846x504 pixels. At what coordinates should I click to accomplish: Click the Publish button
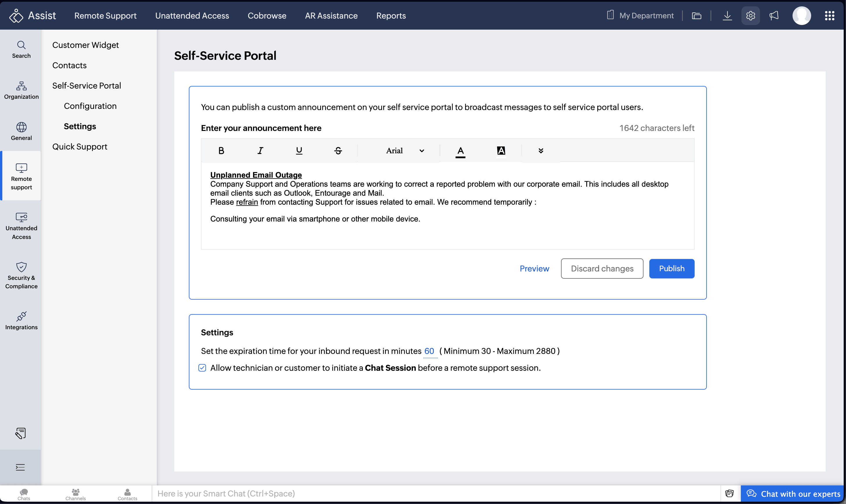click(x=671, y=268)
